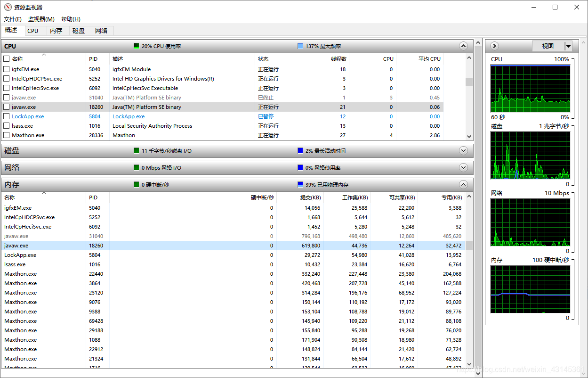
Task: Select Maxthon.exe PID 22440 memory row
Action: 233,274
